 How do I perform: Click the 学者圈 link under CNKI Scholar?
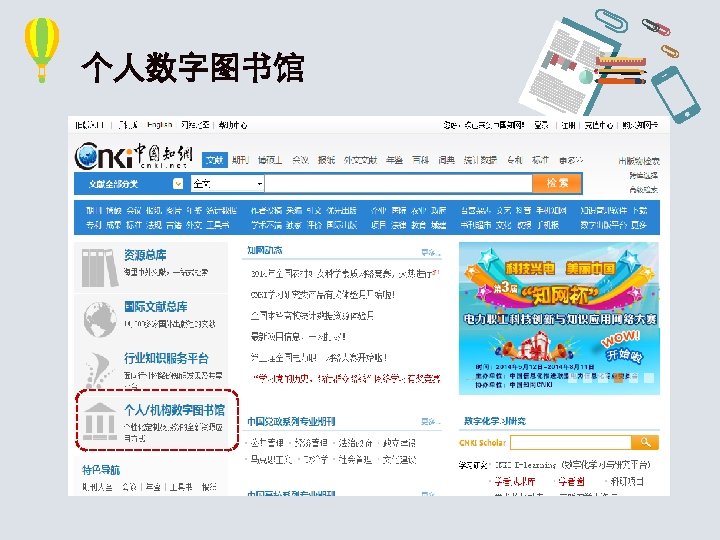click(x=571, y=481)
